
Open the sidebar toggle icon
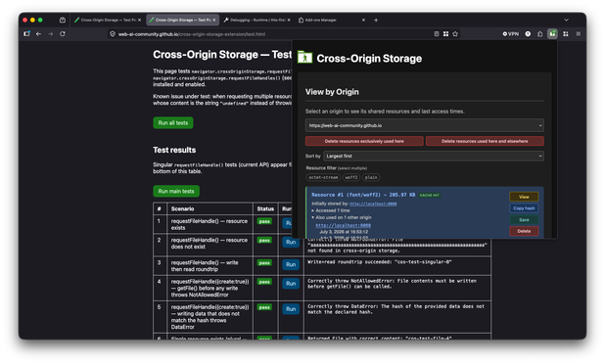pos(26,34)
